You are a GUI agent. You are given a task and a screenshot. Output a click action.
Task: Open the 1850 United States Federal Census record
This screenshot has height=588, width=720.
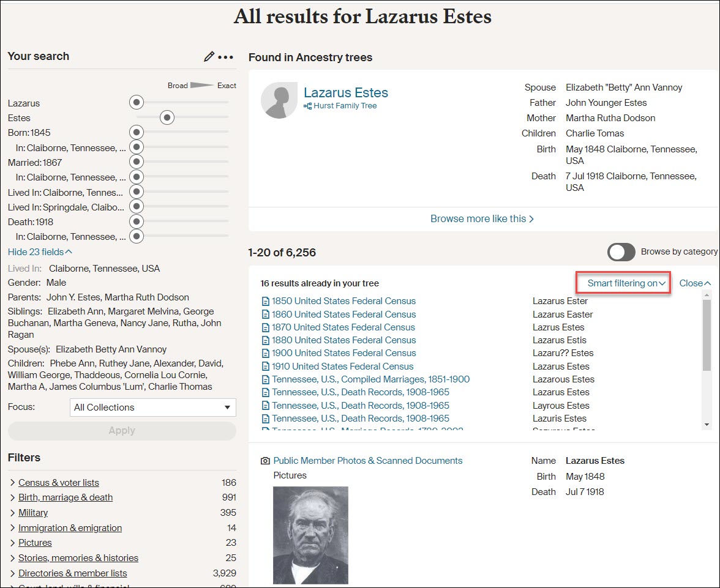click(343, 301)
